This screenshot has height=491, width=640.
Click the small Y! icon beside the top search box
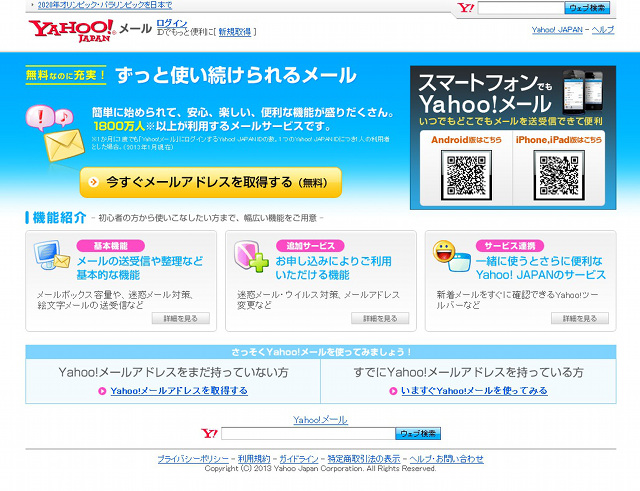click(465, 8)
